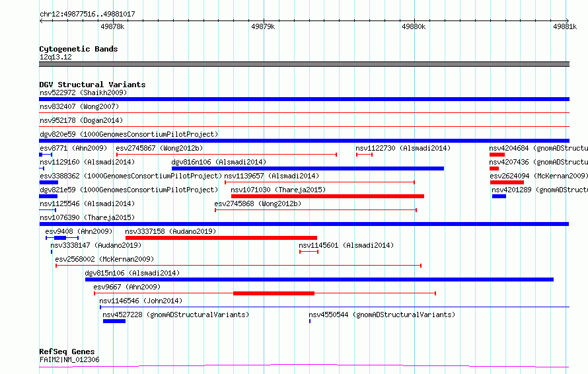Click dgv815n106 (Alsmadi2014) label
The width and height of the screenshot is (588, 374).
[x=132, y=273]
